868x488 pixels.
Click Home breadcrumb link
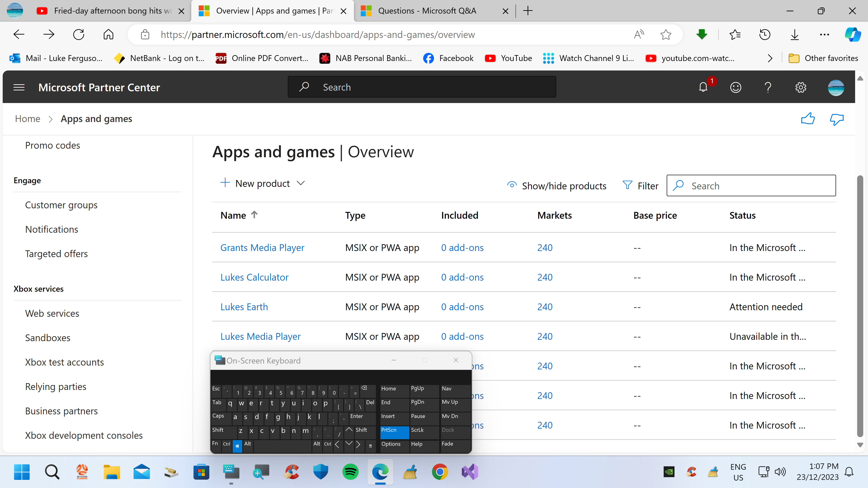(28, 119)
